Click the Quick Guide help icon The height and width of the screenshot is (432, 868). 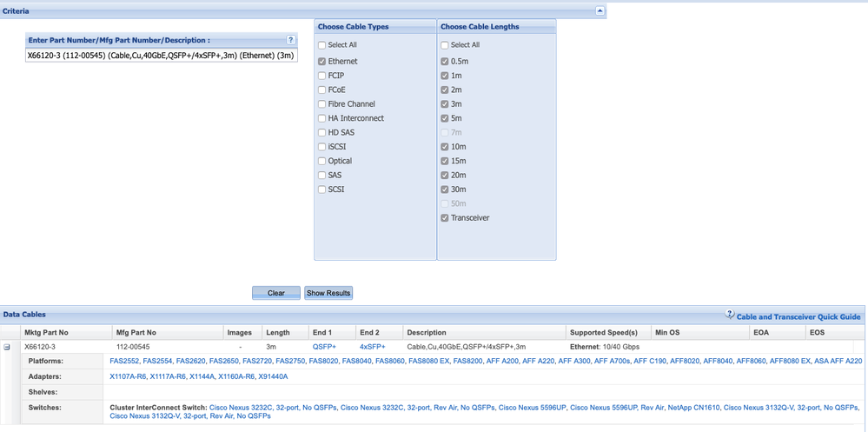coord(730,316)
